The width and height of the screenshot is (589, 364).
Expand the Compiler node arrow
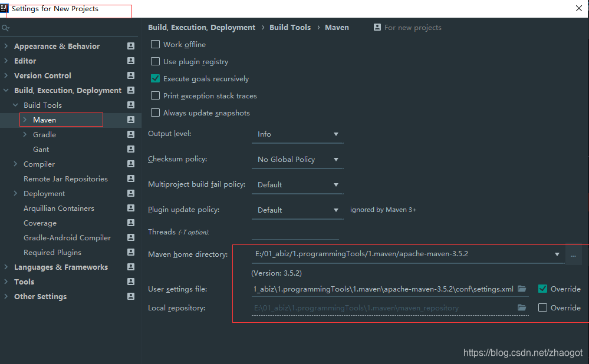tap(15, 164)
